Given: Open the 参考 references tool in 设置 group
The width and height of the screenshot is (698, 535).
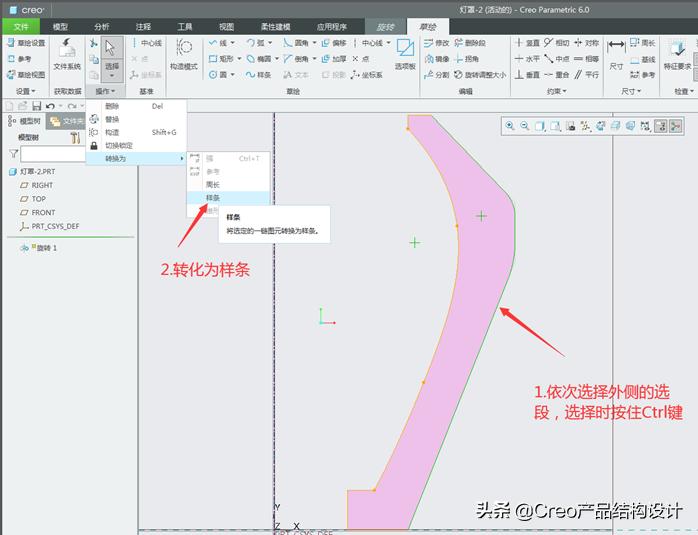Looking at the screenshot, I should pos(20,59).
